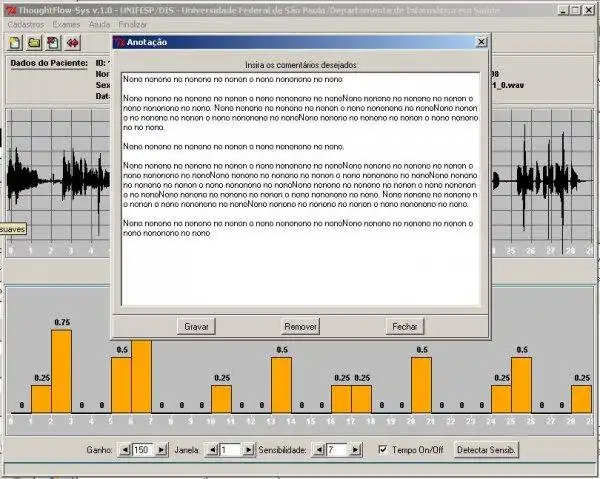
Task: Click the Gravar button
Action: pos(196,327)
